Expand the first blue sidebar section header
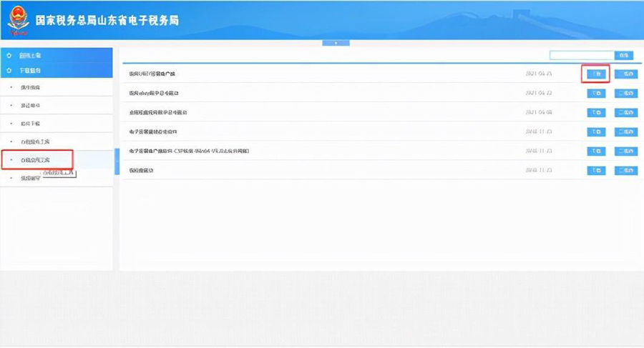The height and width of the screenshot is (348, 644). tap(57, 55)
